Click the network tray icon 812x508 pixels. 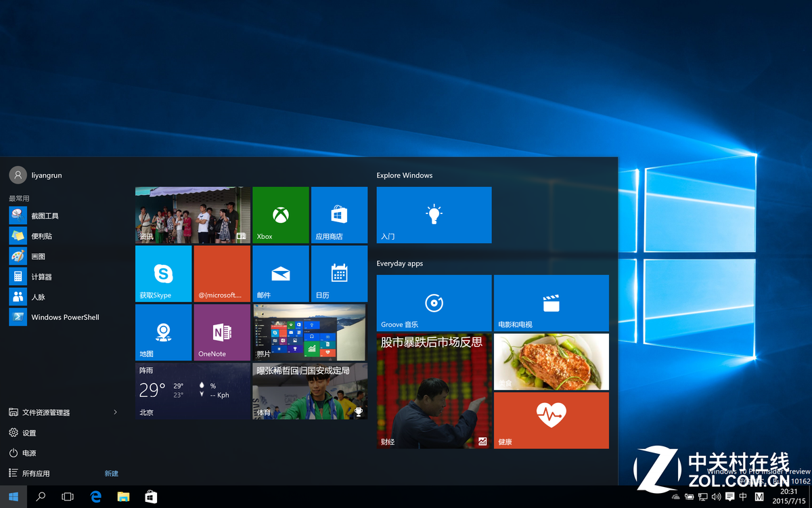point(703,497)
